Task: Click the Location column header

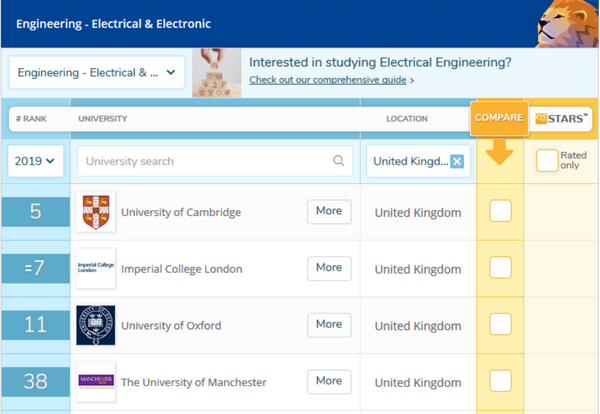Action: (407, 119)
